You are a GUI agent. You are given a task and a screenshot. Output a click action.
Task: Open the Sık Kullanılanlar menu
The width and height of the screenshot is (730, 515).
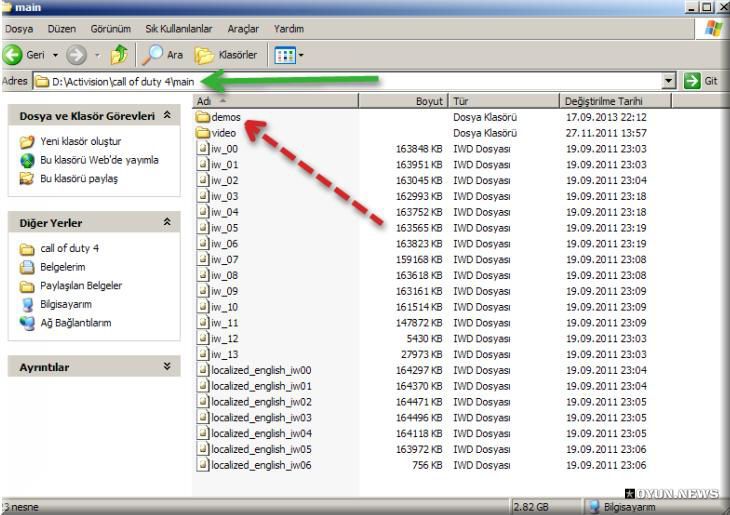179,29
